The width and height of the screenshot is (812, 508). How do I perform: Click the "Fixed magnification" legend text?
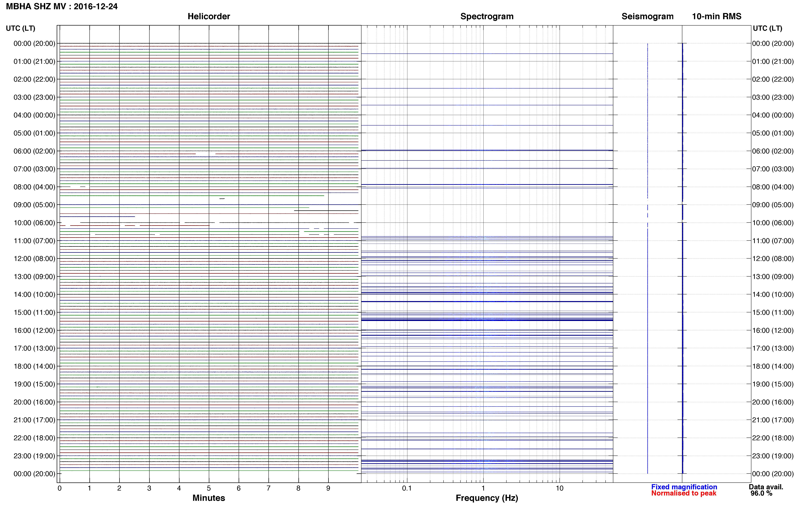[684, 487]
